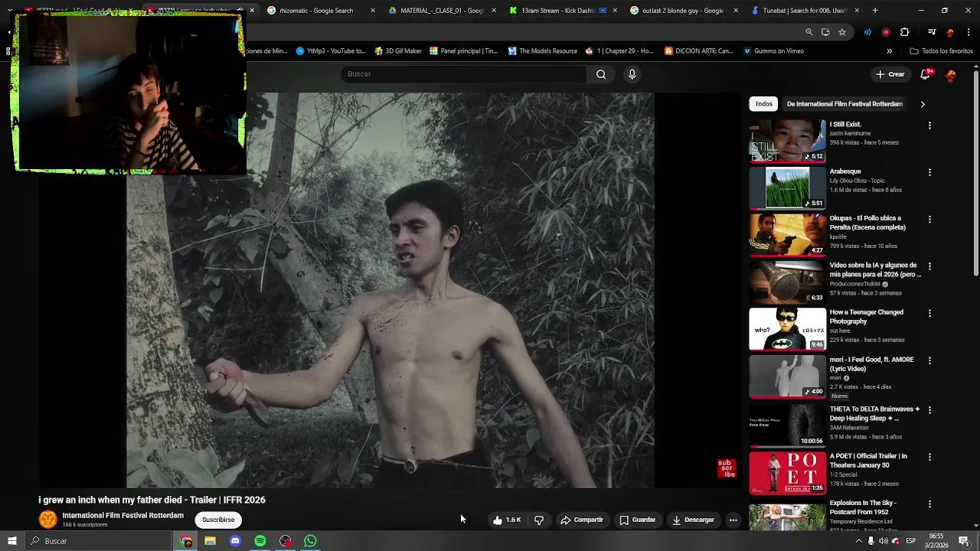Open 'Todos los favoritos' bookmarks folder
The width and height of the screenshot is (980, 551).
pyautogui.click(x=941, y=51)
